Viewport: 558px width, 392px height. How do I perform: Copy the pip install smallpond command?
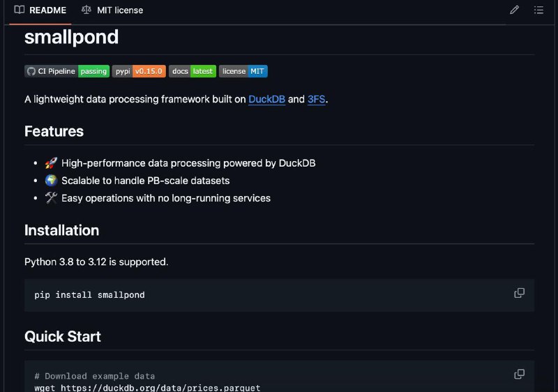(519, 293)
